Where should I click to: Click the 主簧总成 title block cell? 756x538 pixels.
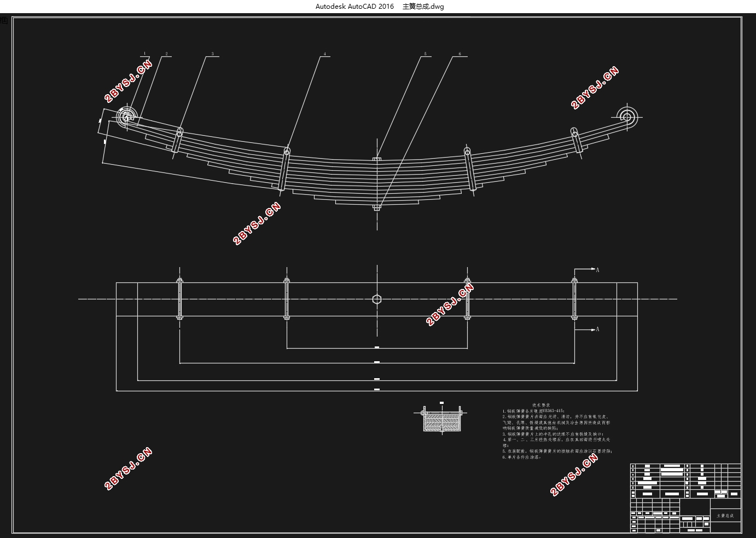pyautogui.click(x=725, y=516)
